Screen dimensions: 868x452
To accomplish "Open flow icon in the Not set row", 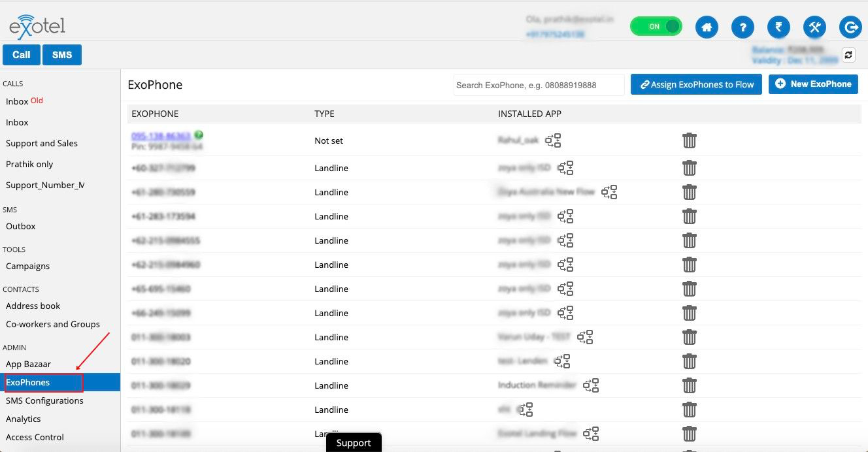I will 554,140.
